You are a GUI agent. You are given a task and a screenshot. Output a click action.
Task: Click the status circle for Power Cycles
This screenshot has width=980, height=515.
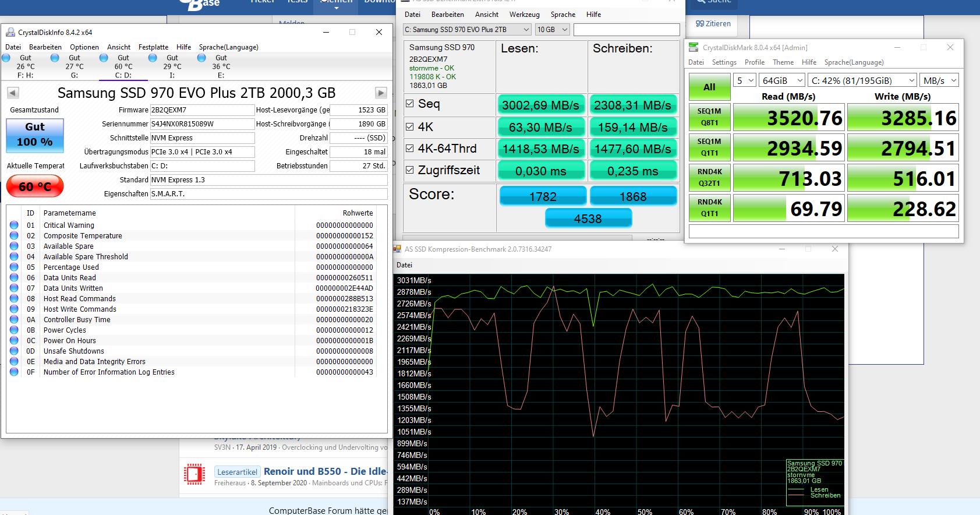(x=14, y=330)
